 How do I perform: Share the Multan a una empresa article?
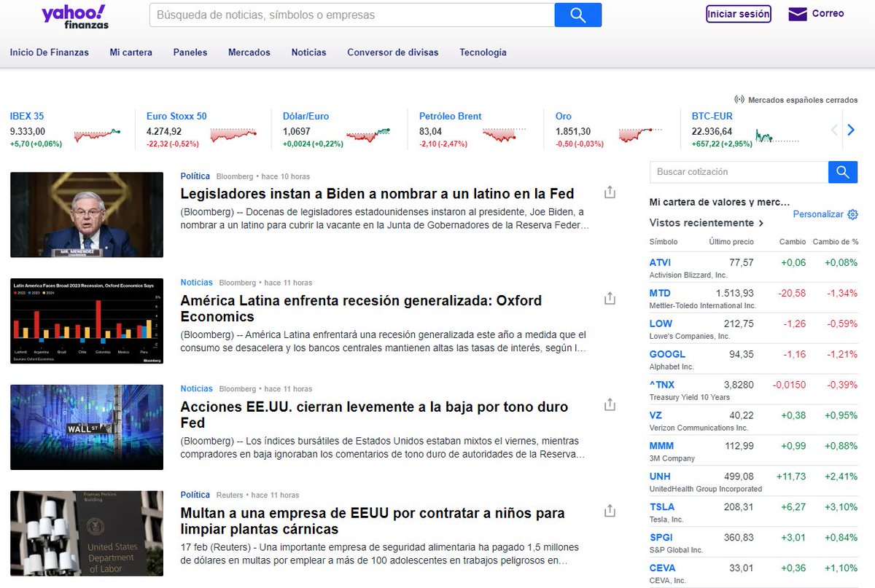(x=610, y=511)
